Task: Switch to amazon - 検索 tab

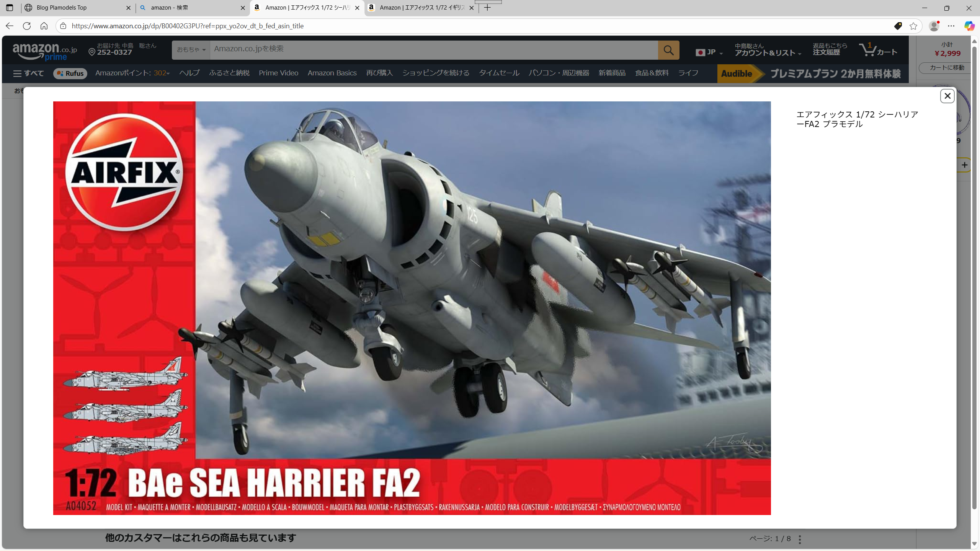Action: pos(191,8)
